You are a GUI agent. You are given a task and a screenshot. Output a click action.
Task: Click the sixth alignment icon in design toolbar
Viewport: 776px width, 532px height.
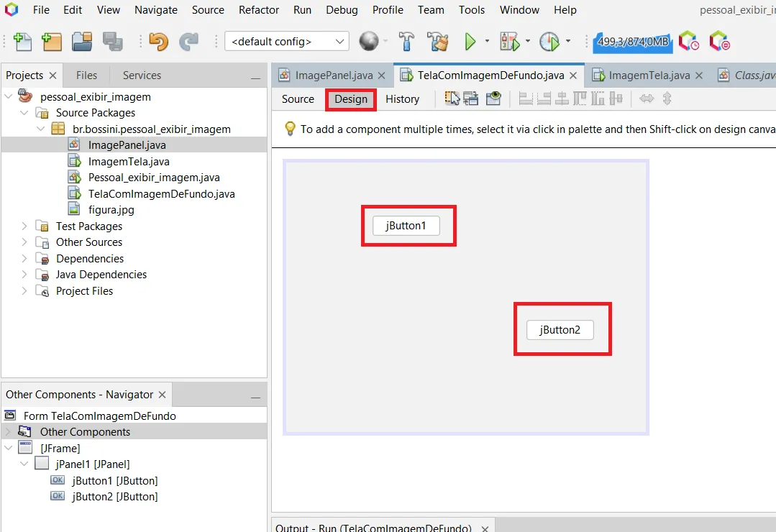click(616, 98)
